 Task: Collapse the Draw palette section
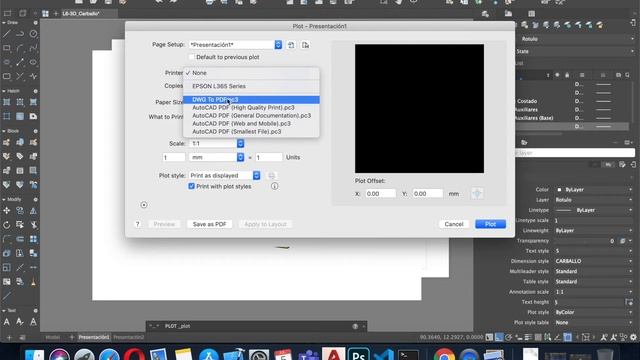[x=4, y=22]
